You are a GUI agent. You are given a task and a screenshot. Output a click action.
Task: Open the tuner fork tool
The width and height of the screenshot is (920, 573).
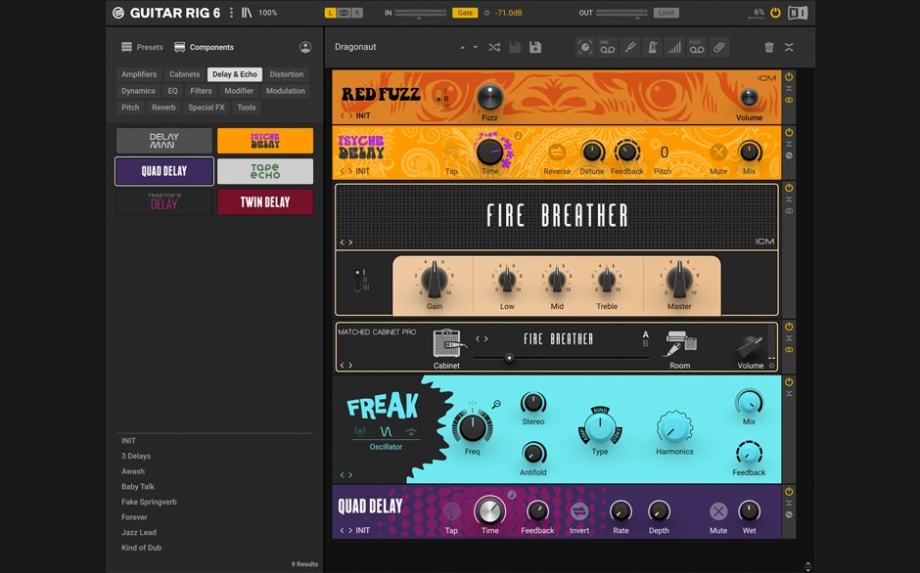pyautogui.click(x=630, y=47)
